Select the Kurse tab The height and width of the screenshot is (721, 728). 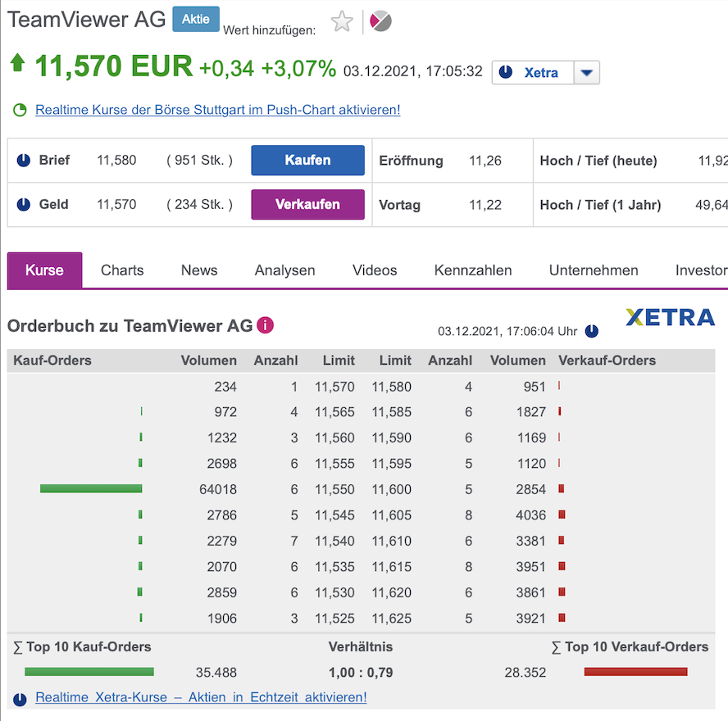[x=44, y=270]
